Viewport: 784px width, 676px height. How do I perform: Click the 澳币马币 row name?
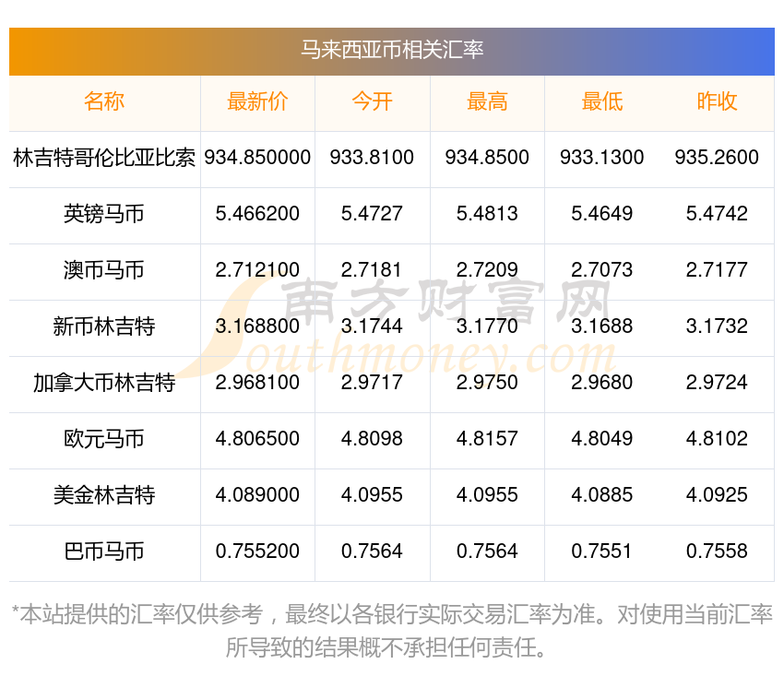coord(104,270)
